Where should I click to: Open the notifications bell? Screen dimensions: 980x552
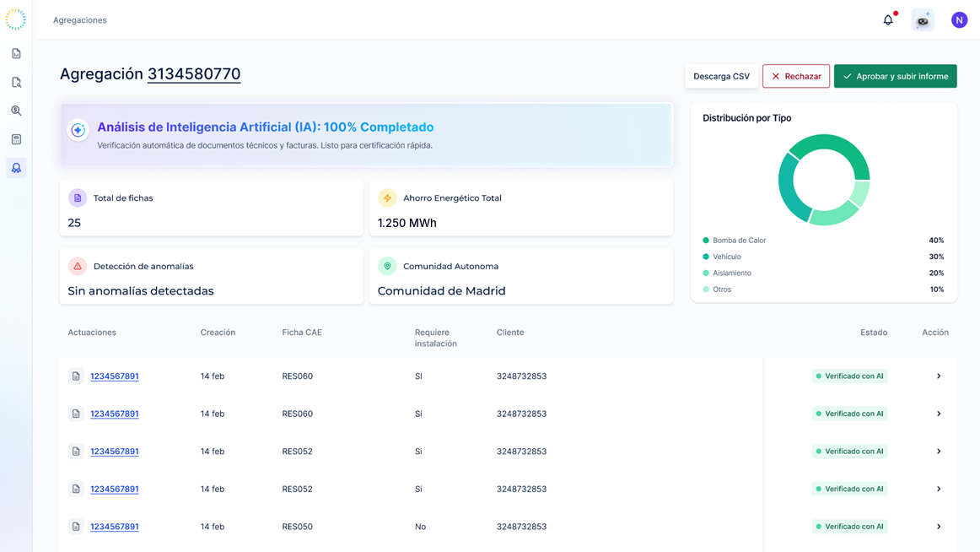(x=888, y=20)
